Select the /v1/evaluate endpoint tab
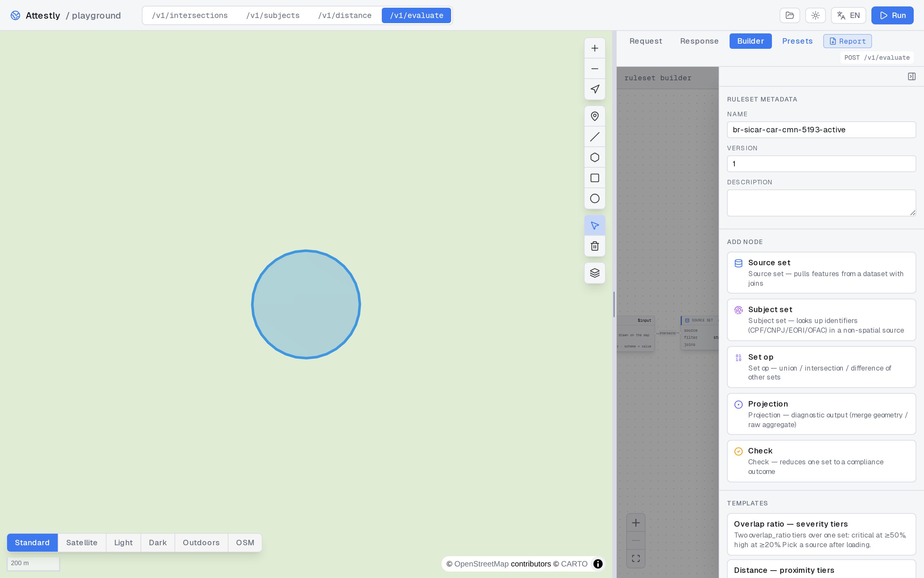Image resolution: width=924 pixels, height=578 pixels. coord(416,15)
